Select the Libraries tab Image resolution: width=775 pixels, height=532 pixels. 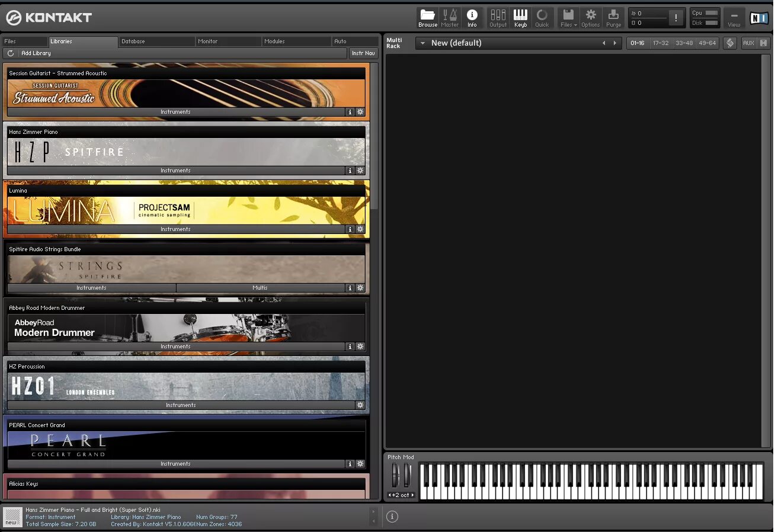(x=83, y=41)
